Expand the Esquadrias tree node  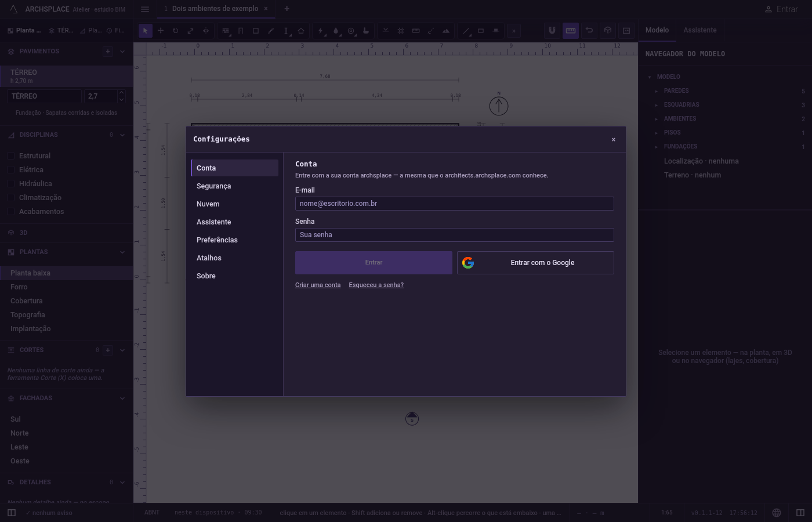tap(657, 105)
